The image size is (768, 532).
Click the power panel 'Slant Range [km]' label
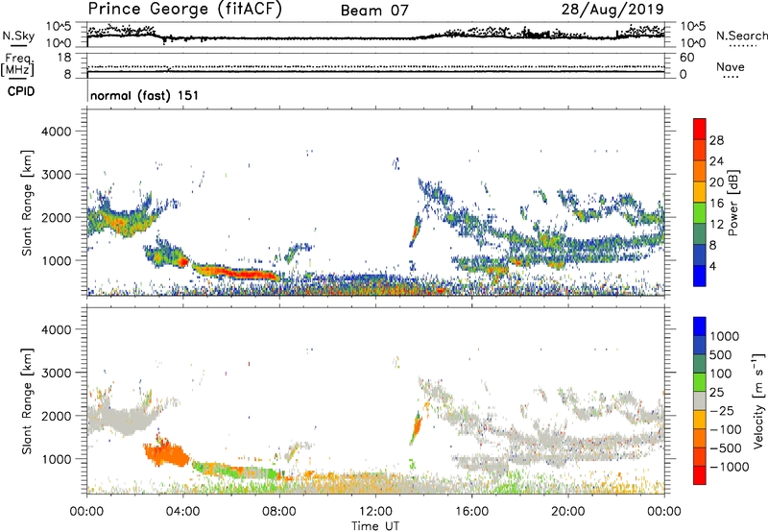[27, 203]
